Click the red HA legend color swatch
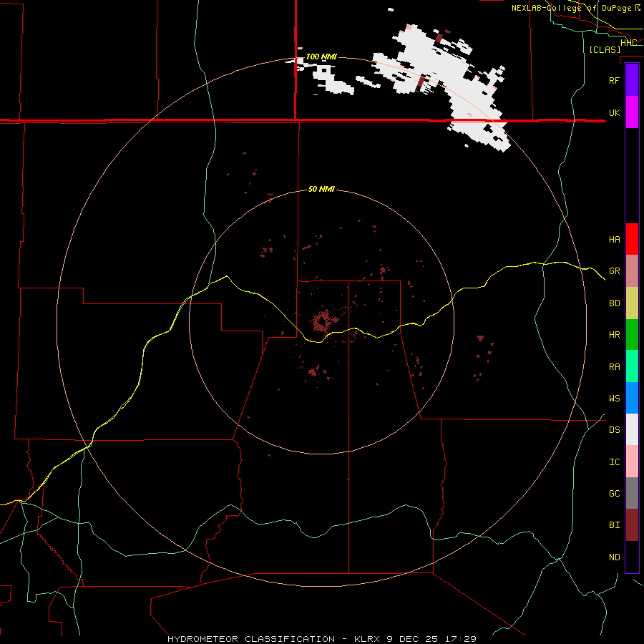 coord(632,239)
